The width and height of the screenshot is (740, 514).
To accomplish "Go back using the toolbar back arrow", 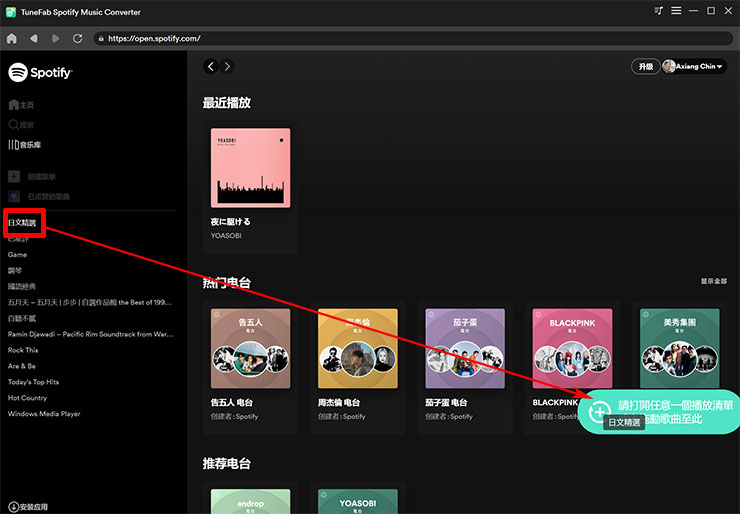I will click(x=34, y=38).
